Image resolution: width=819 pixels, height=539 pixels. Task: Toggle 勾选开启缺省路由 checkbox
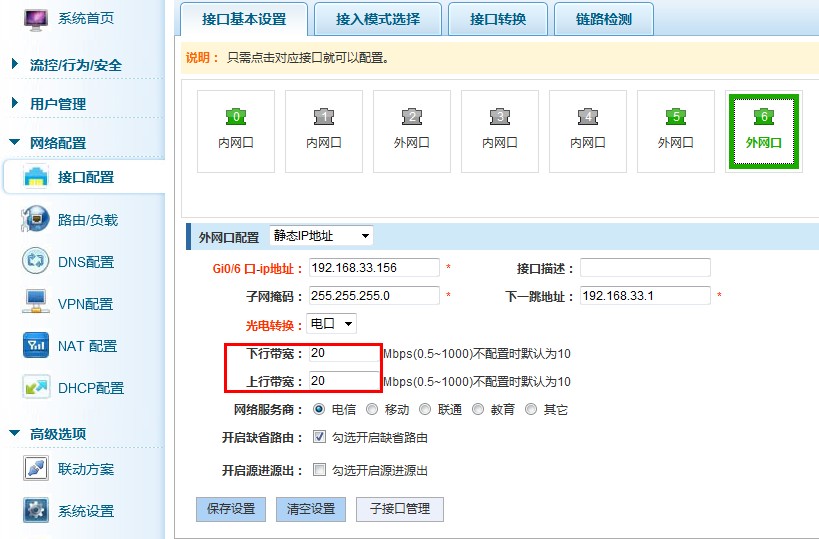coord(319,437)
